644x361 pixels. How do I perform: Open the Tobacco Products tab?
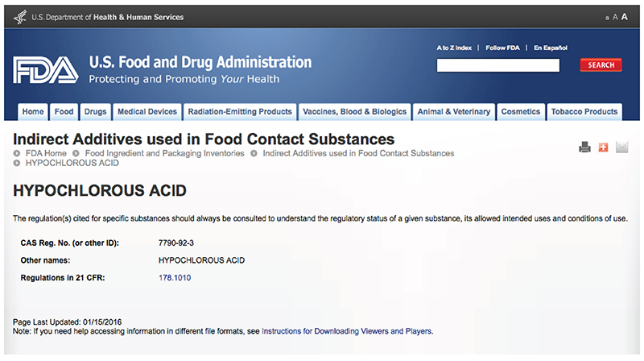tap(584, 112)
